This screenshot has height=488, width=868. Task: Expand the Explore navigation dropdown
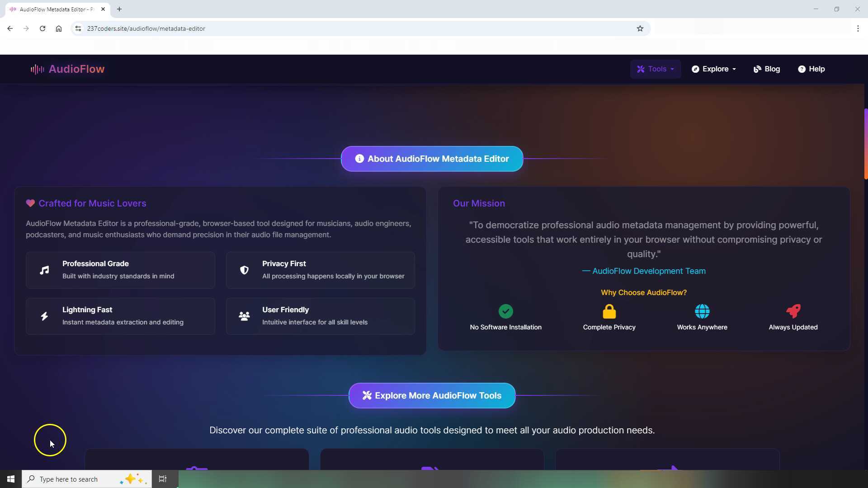(714, 69)
